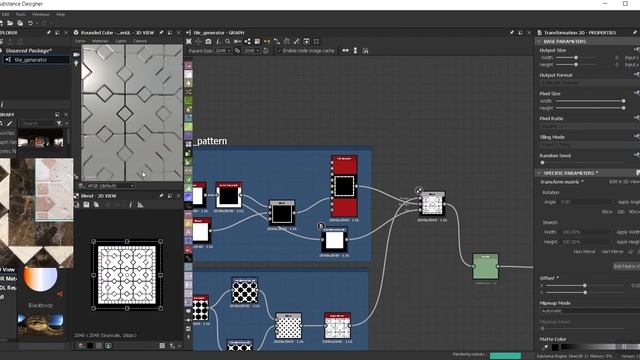This screenshot has width=640, height=360.
Task: Click the light bulb icon in 3D view sidebar
Action: click(x=76, y=64)
